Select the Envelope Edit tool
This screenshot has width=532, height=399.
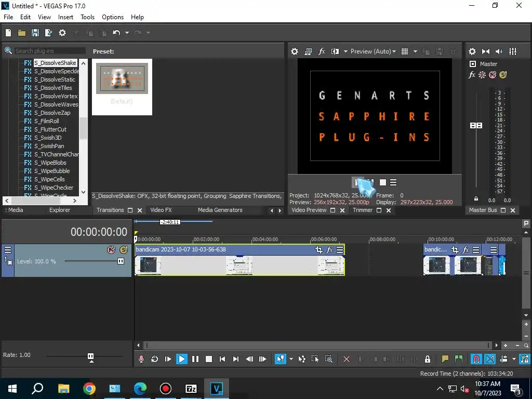[x=302, y=359]
